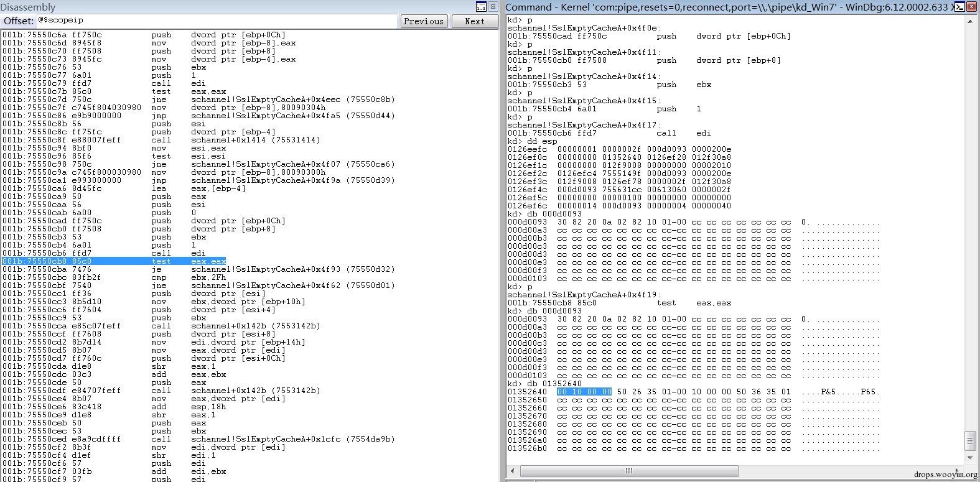This screenshot has width=980, height=482.
Task: Click 'push dword ptr [esi+0Ch]' at 75550cd7
Action: click(144, 358)
